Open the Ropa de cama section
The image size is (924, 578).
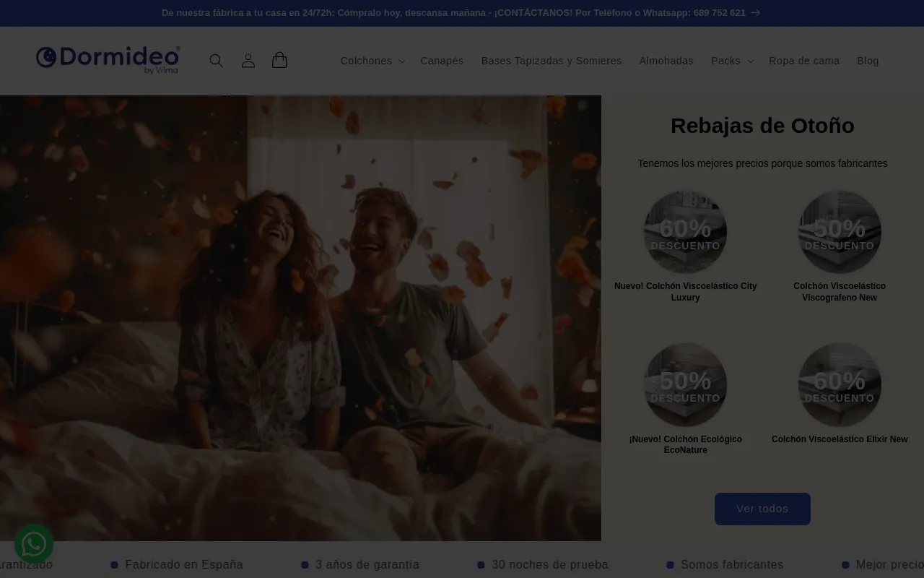(803, 61)
